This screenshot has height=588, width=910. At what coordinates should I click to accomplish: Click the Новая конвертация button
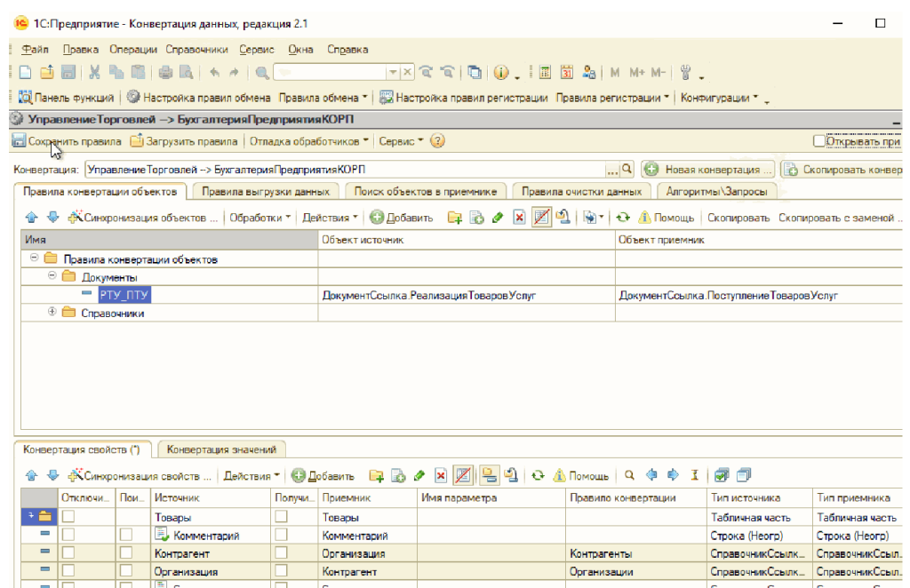coord(707,169)
